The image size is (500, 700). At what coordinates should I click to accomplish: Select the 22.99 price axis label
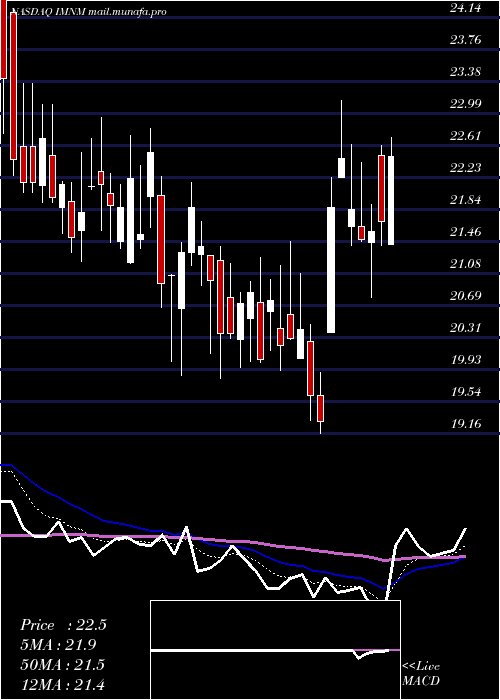[x=465, y=104]
